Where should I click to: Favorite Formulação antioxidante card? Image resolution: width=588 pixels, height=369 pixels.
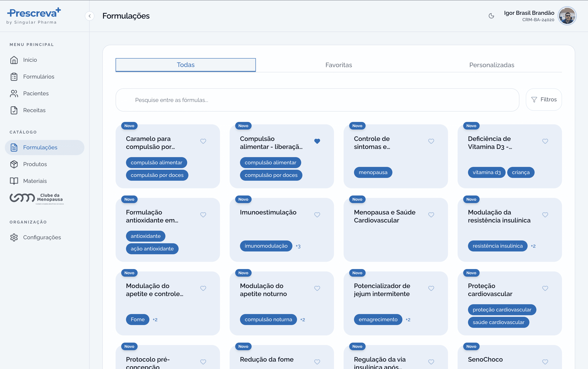click(203, 215)
